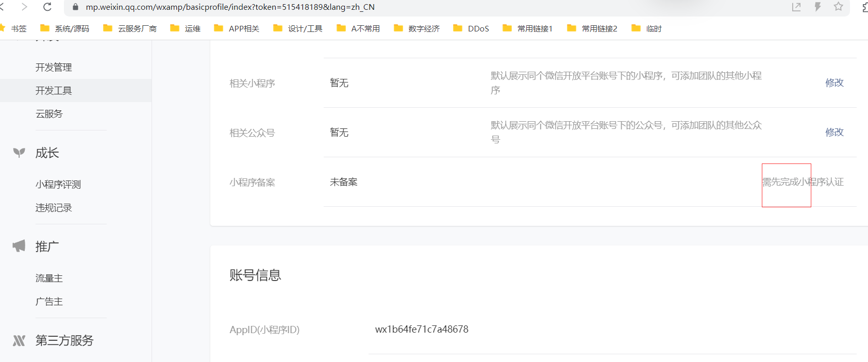Screen dimensions: 868x362
Task: Open the 云服务厂商 bookmark folder
Action: (130, 28)
